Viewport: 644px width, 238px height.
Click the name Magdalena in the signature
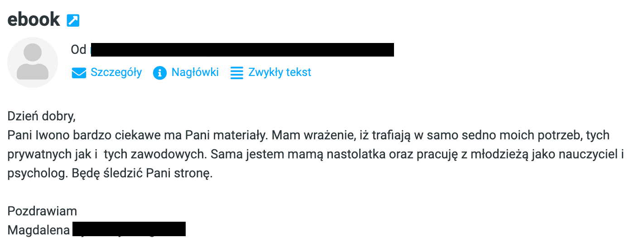pos(38,230)
